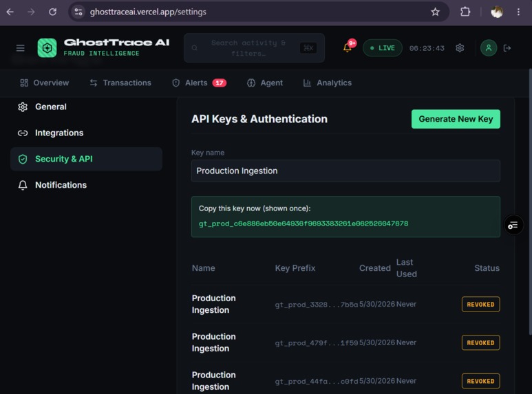Go back using browser back arrow
The height and width of the screenshot is (394, 532).
[x=10, y=12]
